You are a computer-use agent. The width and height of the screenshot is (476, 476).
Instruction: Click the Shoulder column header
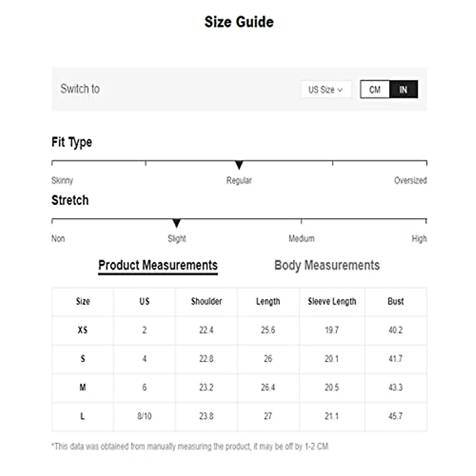206,301
